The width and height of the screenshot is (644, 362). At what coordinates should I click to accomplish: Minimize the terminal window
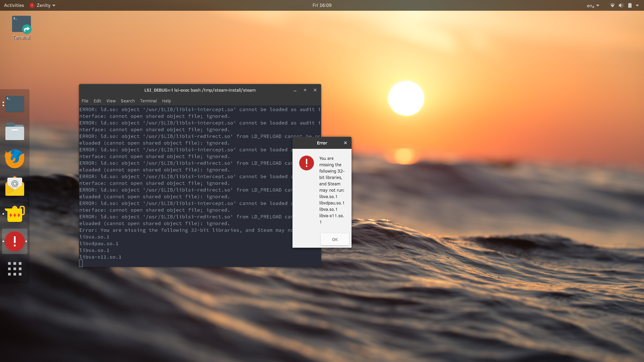click(295, 90)
